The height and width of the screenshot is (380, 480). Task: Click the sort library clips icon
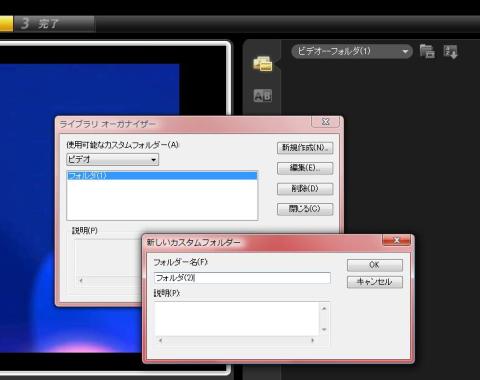click(x=451, y=52)
